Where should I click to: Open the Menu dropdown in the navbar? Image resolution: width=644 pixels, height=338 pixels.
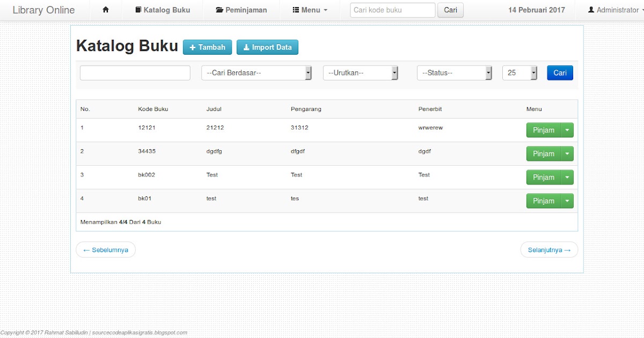click(x=310, y=10)
